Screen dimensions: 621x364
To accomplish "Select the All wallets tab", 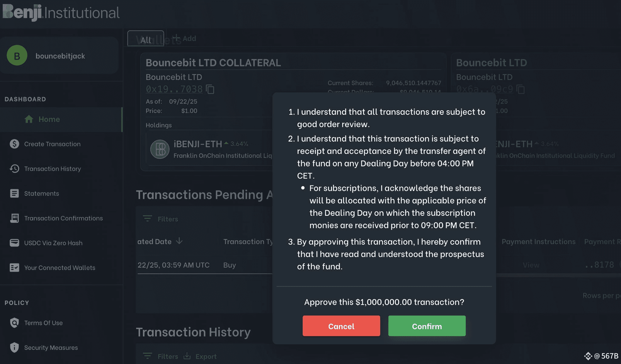I will (146, 39).
